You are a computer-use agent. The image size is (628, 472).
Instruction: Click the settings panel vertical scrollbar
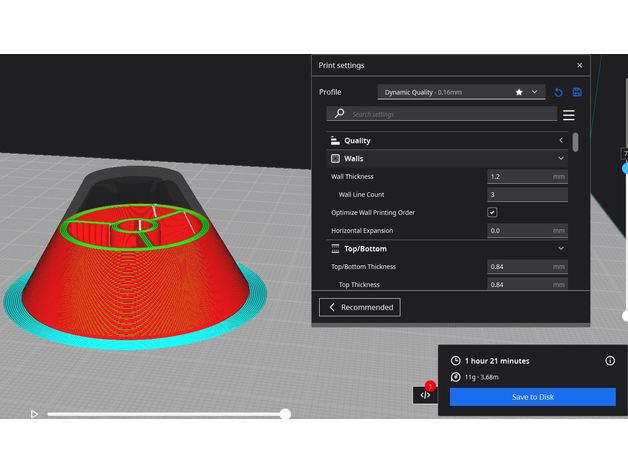[575, 142]
